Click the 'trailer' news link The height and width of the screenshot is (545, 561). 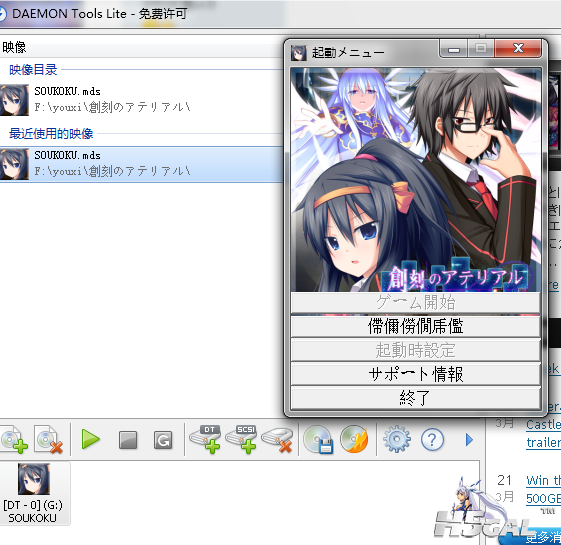(543, 443)
